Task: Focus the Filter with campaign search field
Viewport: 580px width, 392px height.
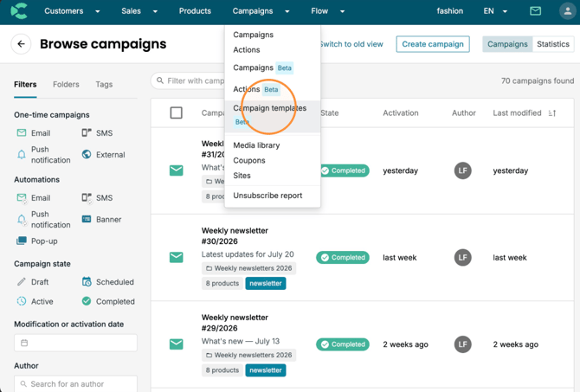Action: pyautogui.click(x=188, y=80)
